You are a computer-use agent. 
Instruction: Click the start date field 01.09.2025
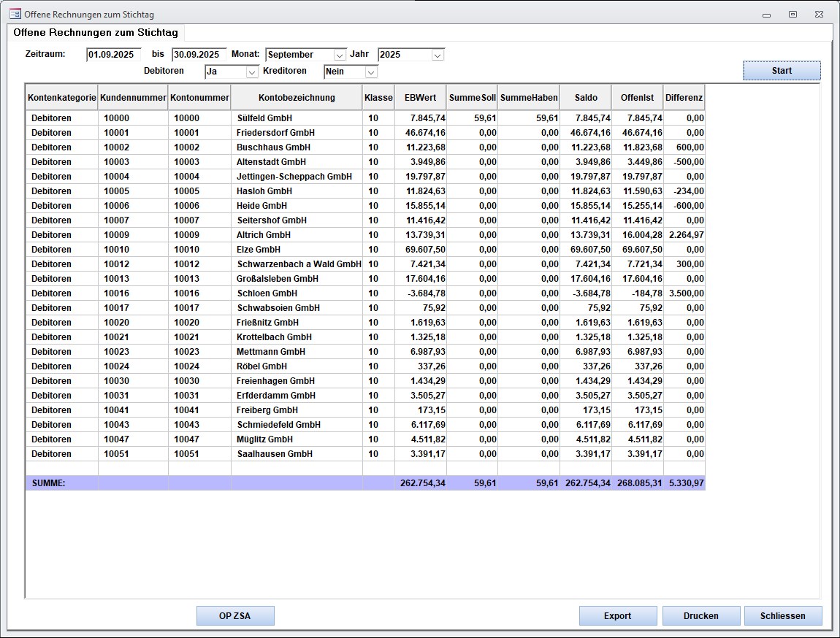click(x=113, y=55)
